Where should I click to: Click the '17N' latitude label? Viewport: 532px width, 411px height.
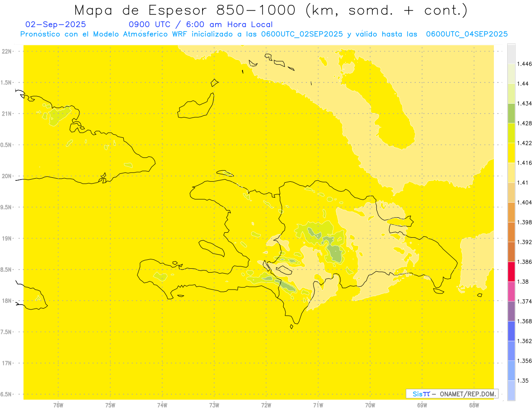(x=8, y=363)
